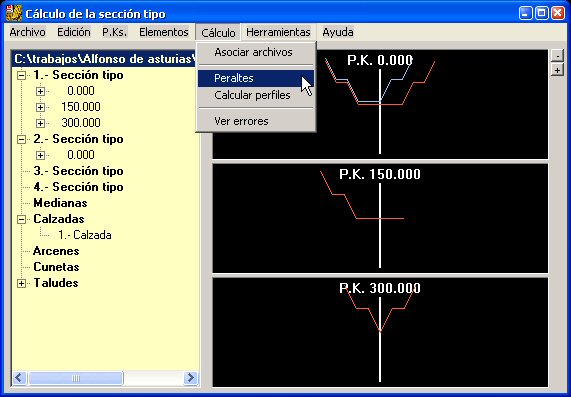Collapse the 1.- Sección tipo node

[21, 75]
